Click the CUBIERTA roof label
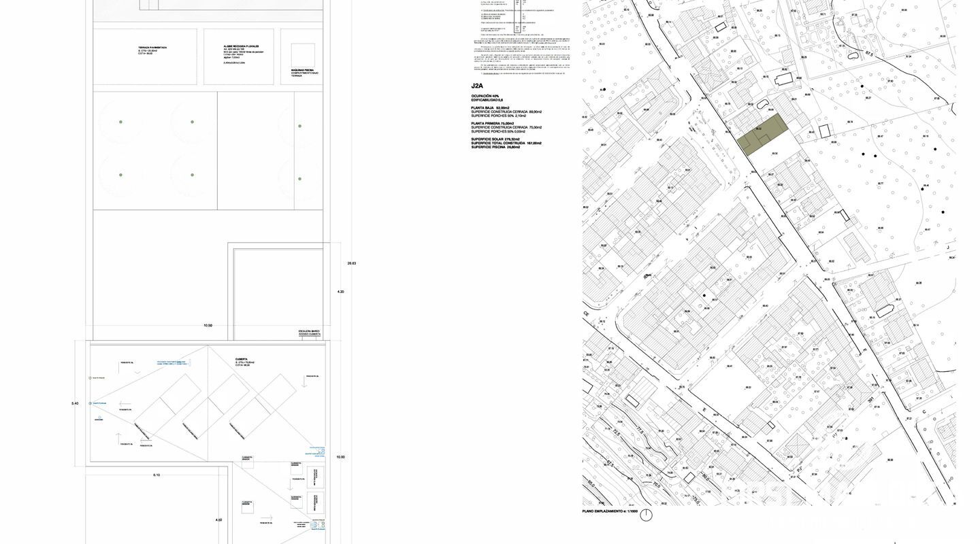The height and width of the screenshot is (544, 980). coord(241,360)
